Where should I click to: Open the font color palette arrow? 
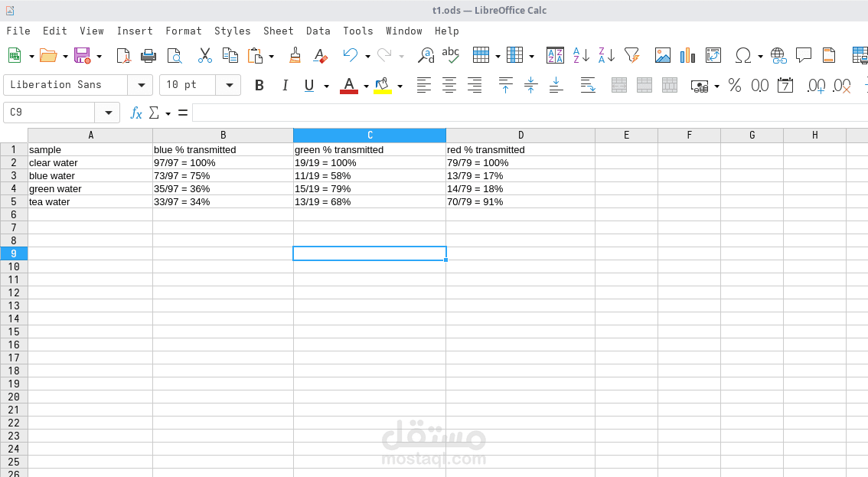pos(366,86)
